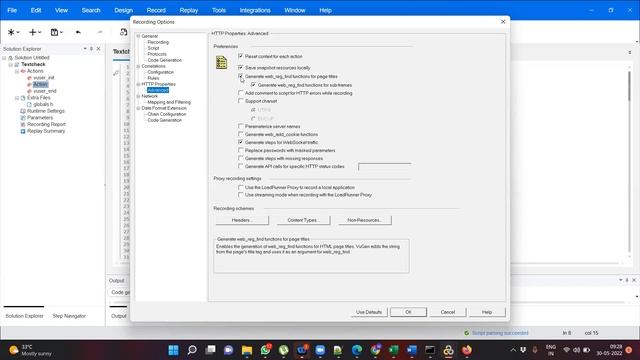The image size is (640, 360).
Task: Open the new script star toolbar icon
Action: coord(11,32)
